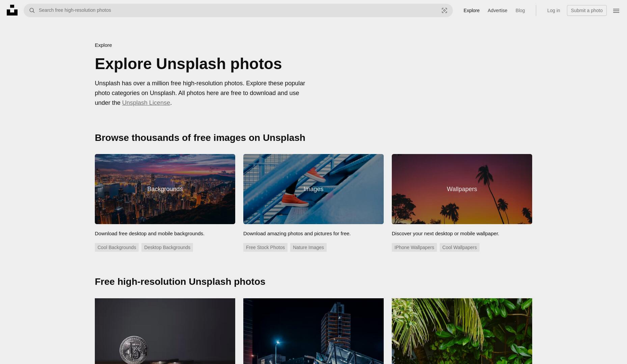
Task: Open the Advertise nav item
Action: tap(497, 10)
